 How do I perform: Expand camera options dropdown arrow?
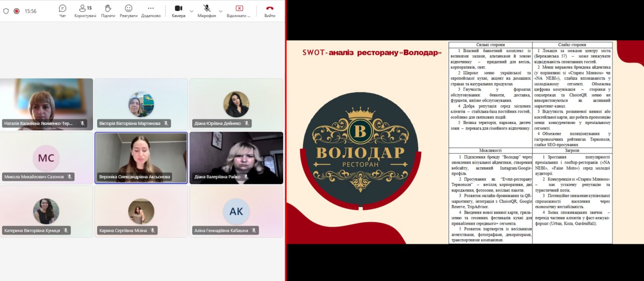point(191,11)
